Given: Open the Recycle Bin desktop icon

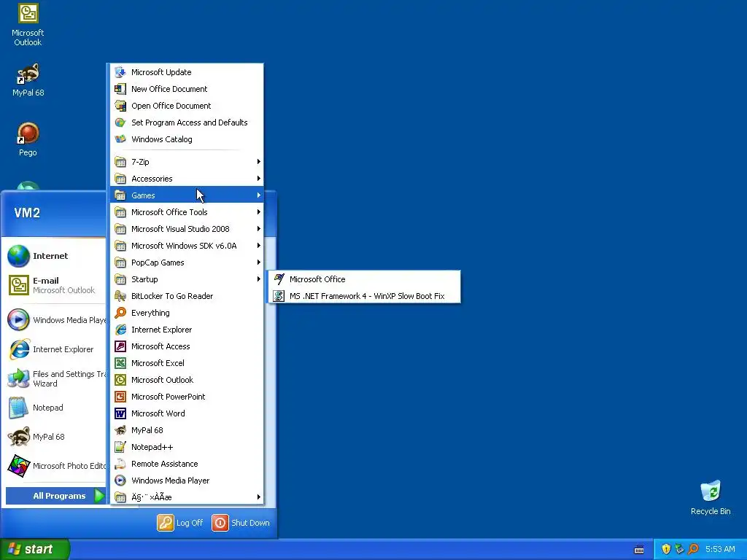Looking at the screenshot, I should (711, 491).
